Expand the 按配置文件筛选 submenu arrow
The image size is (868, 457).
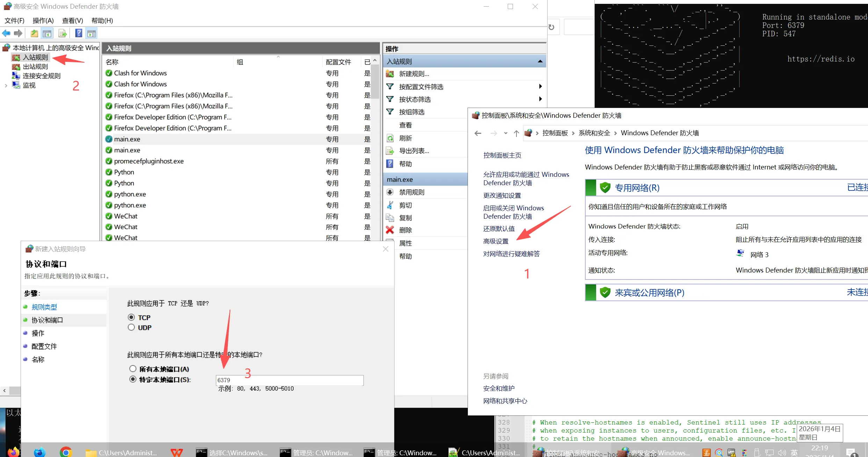[x=540, y=87]
